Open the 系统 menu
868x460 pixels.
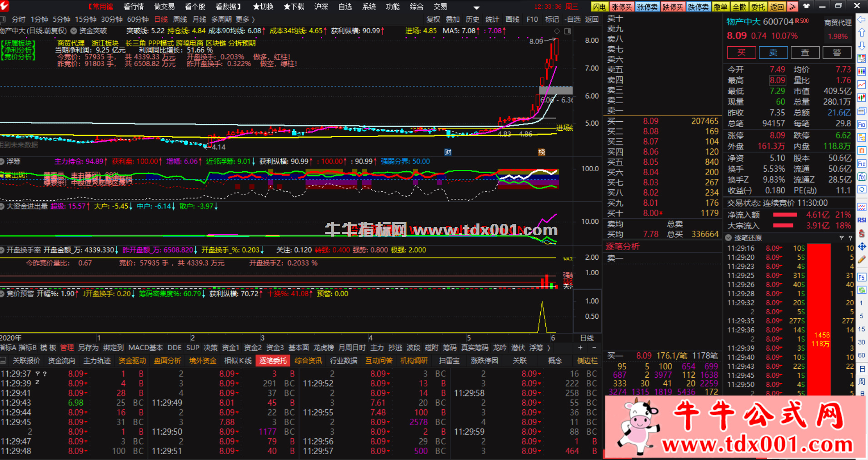(369, 7)
